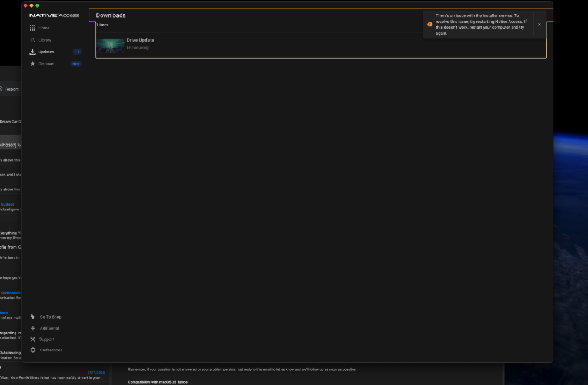This screenshot has height=385, width=588.
Task: Dismiss the installer service error notification
Action: 539,24
